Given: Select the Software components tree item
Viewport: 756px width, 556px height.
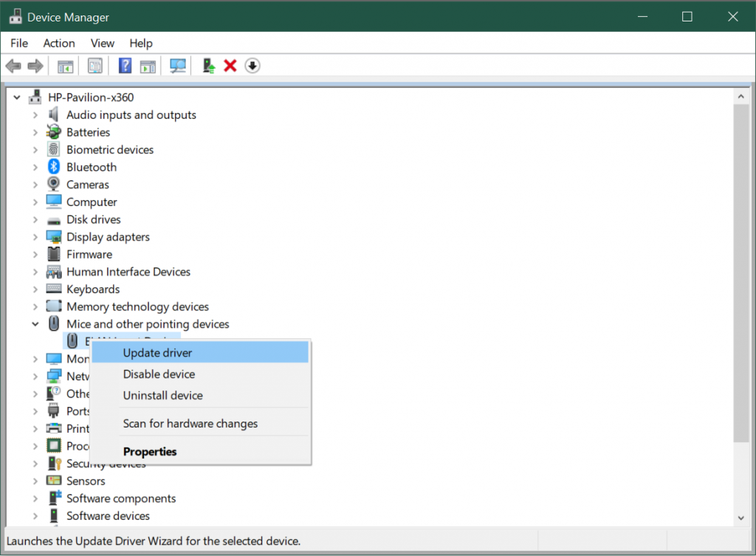Looking at the screenshot, I should tap(121, 498).
